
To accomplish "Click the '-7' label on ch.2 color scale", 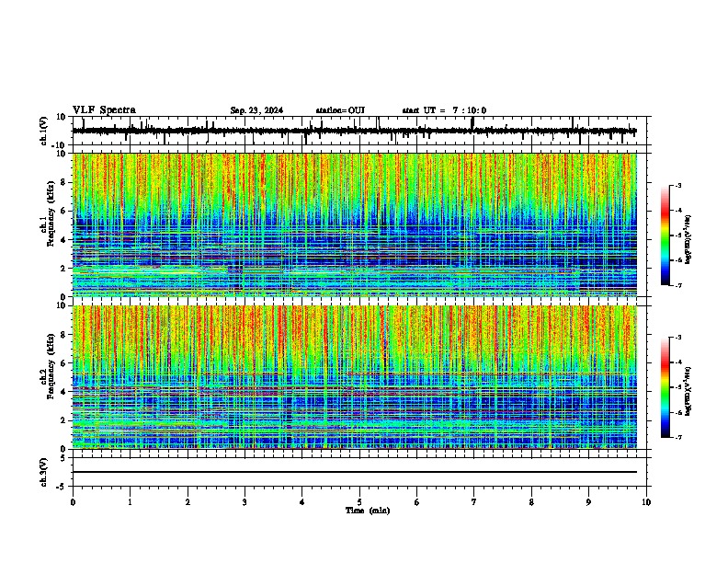I will click(678, 438).
